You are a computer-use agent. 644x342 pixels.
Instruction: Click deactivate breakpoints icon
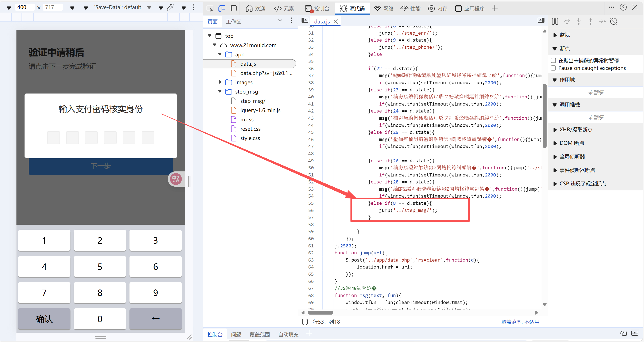[614, 22]
